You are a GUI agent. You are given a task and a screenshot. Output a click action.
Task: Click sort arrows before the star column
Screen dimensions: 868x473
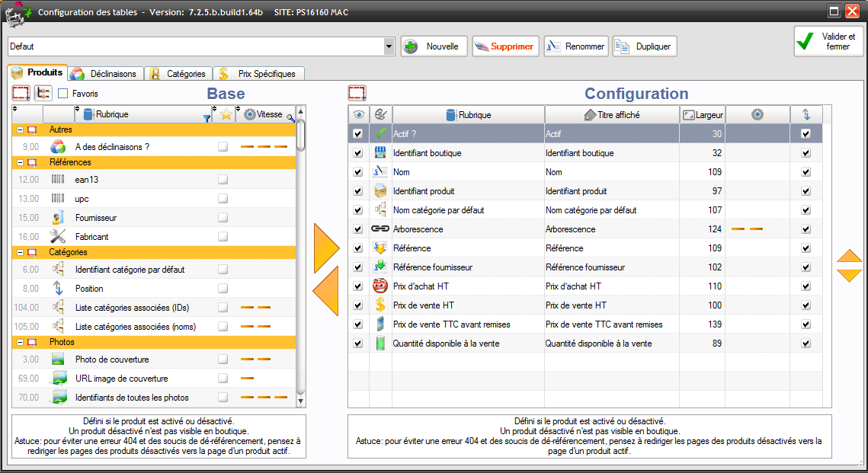pyautogui.click(x=214, y=108)
